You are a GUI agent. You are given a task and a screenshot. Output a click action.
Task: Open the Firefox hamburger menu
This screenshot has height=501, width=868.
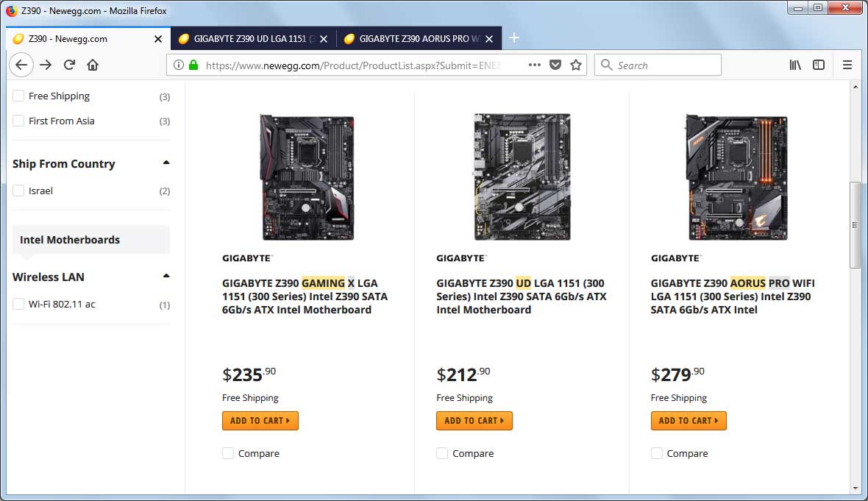(847, 65)
